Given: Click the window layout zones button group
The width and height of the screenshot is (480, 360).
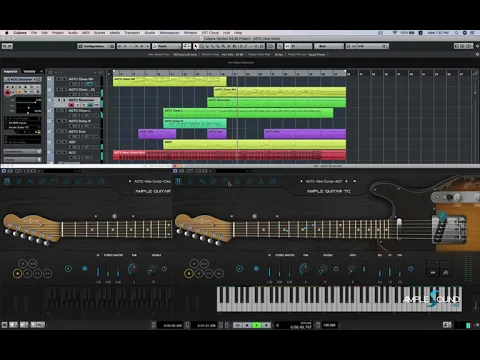Looking at the screenshot, I should [x=464, y=46].
